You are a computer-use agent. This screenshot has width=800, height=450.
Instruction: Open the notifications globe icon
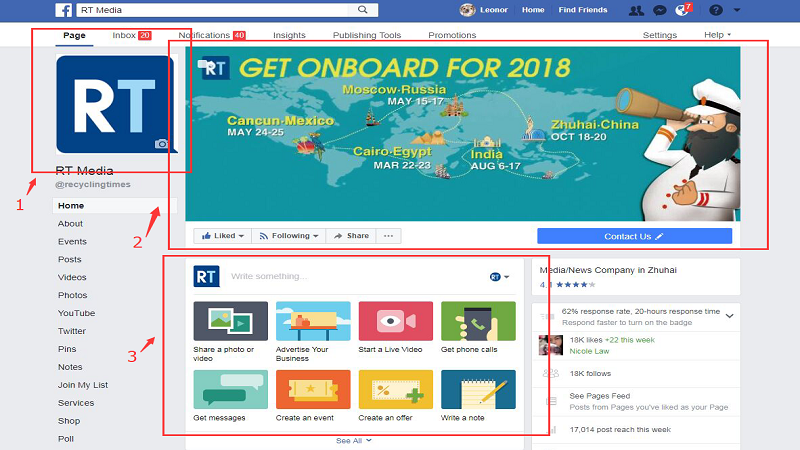(682, 10)
